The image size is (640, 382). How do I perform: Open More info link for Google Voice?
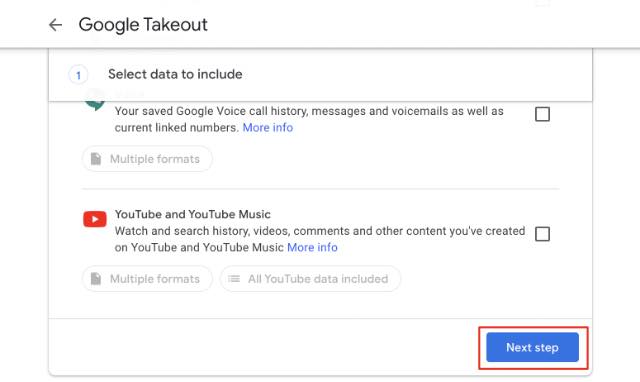(x=268, y=128)
